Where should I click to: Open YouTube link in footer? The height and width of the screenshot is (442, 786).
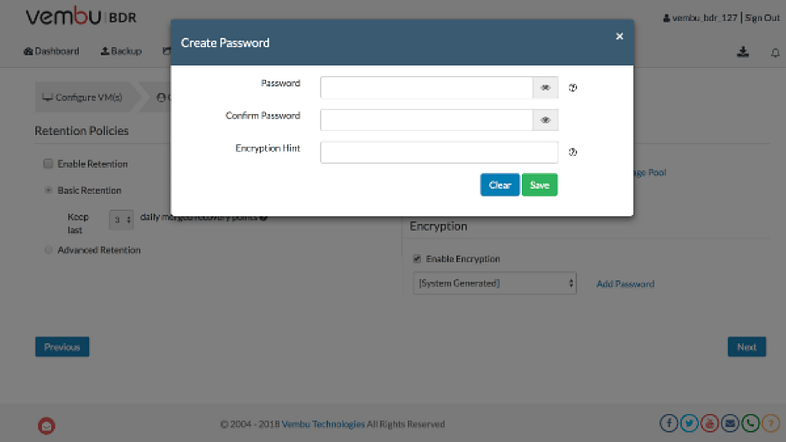(709, 423)
